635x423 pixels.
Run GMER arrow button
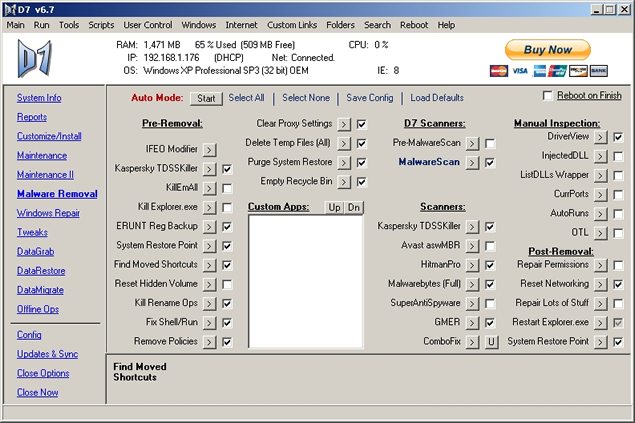click(x=472, y=323)
